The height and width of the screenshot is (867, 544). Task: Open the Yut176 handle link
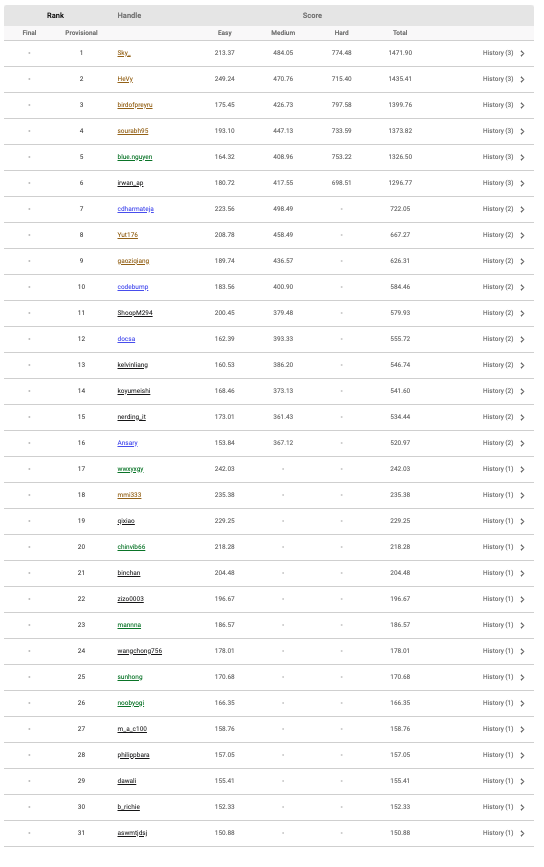tap(128, 235)
